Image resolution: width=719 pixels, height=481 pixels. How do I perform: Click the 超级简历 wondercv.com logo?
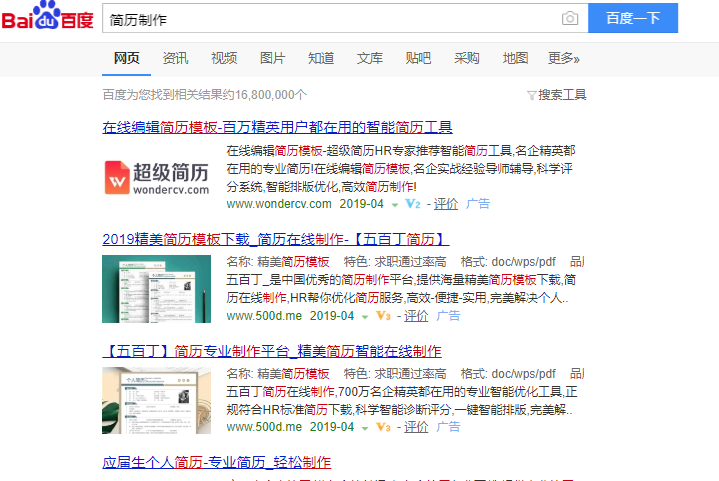tap(156, 177)
